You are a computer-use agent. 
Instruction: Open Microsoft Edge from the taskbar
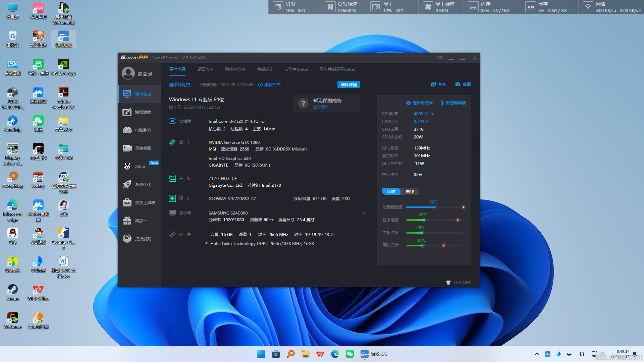tap(335, 354)
